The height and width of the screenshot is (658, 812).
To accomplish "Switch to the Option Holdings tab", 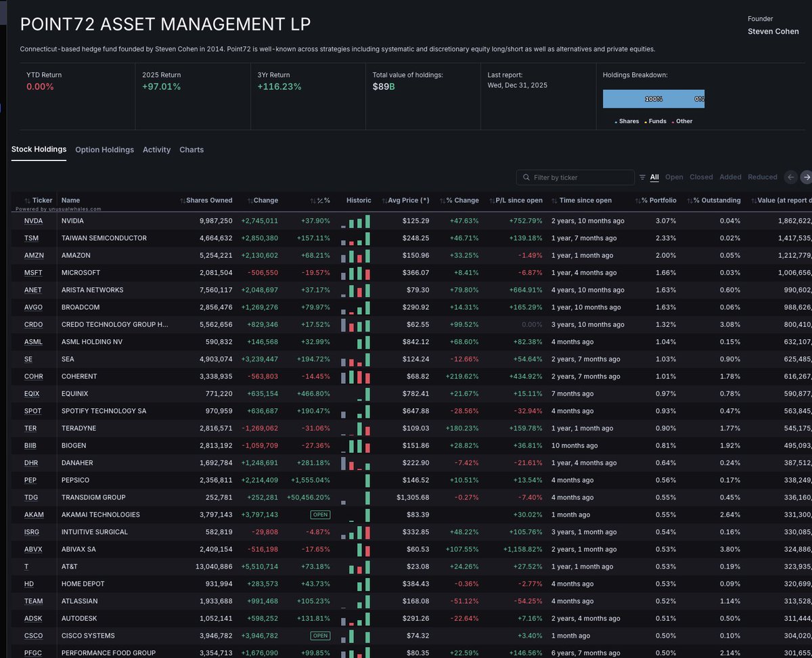I will click(x=104, y=150).
